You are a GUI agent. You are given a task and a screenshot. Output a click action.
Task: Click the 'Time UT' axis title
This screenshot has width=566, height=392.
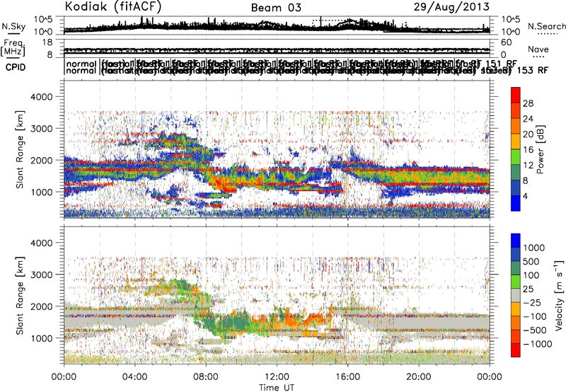277,388
